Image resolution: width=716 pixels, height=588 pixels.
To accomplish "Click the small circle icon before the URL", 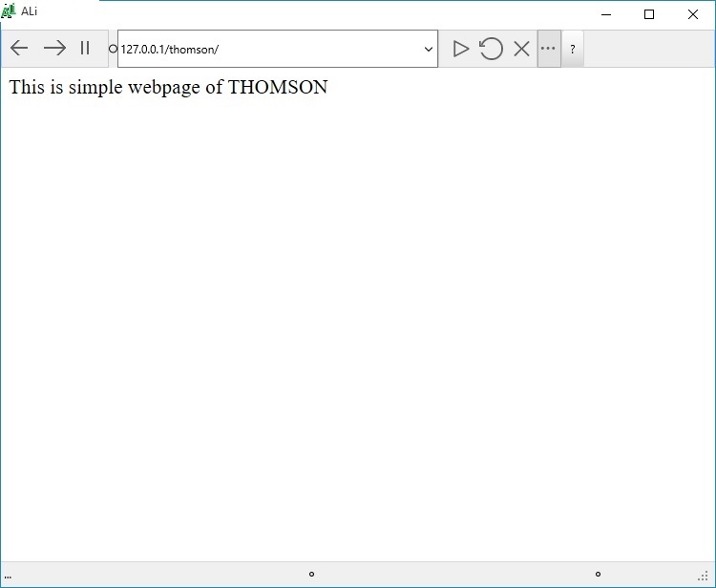I will click(x=113, y=49).
